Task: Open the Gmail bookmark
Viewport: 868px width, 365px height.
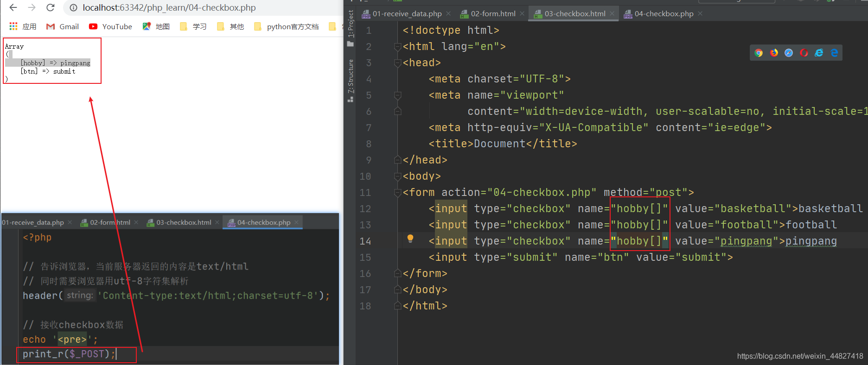Action: coord(63,26)
